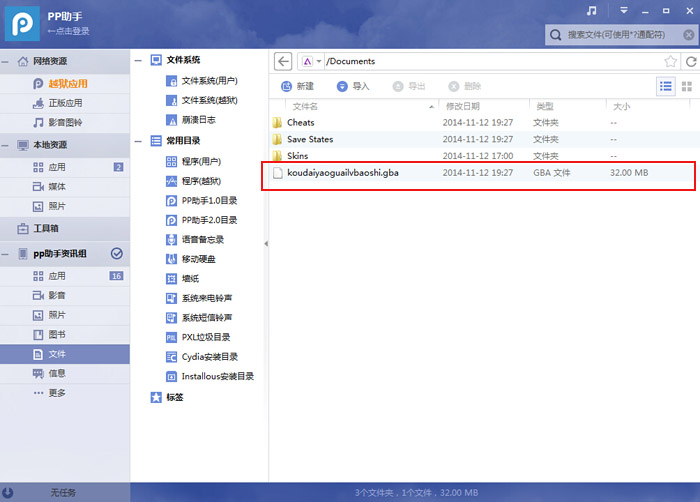
Task: Open the 标签 tags node
Action: coord(167,397)
